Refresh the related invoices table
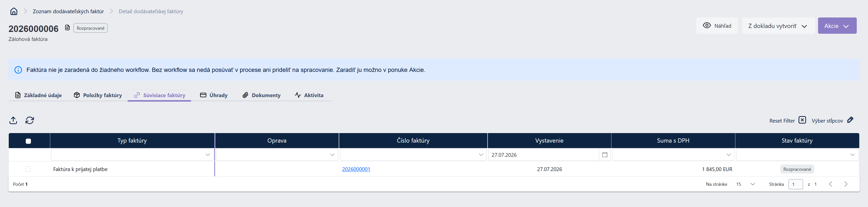Screen dimensions: 868x207 tap(30, 121)
